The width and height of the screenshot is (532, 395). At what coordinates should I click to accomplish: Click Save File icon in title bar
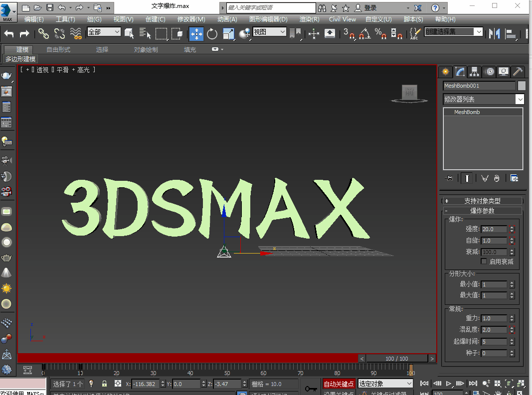50,7
